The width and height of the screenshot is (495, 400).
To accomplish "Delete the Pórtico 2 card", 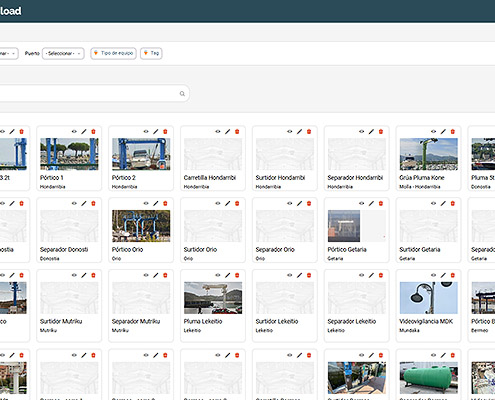I will click(165, 132).
